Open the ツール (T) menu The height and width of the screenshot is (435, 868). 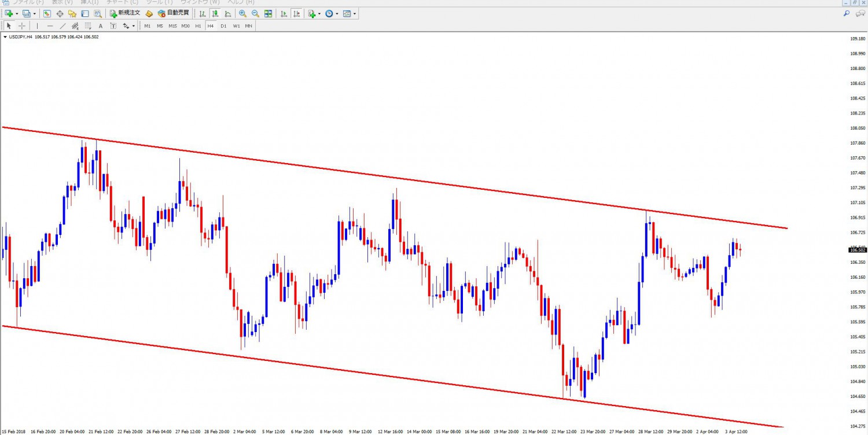point(159,2)
